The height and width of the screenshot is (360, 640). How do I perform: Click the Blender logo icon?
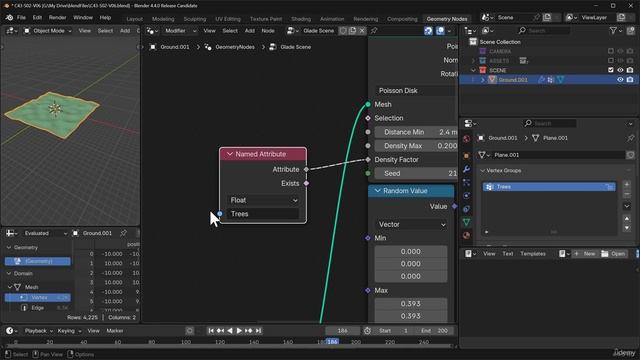pos(9,18)
